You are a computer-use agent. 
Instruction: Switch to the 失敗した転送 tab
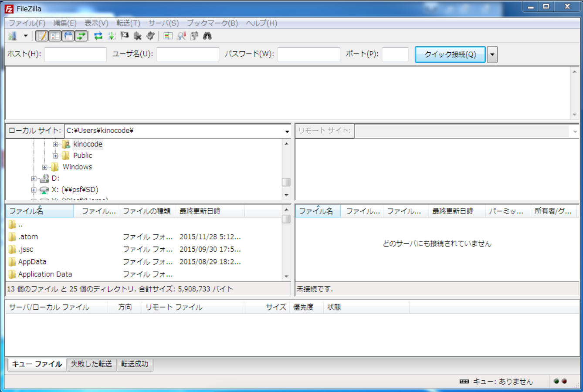point(92,364)
